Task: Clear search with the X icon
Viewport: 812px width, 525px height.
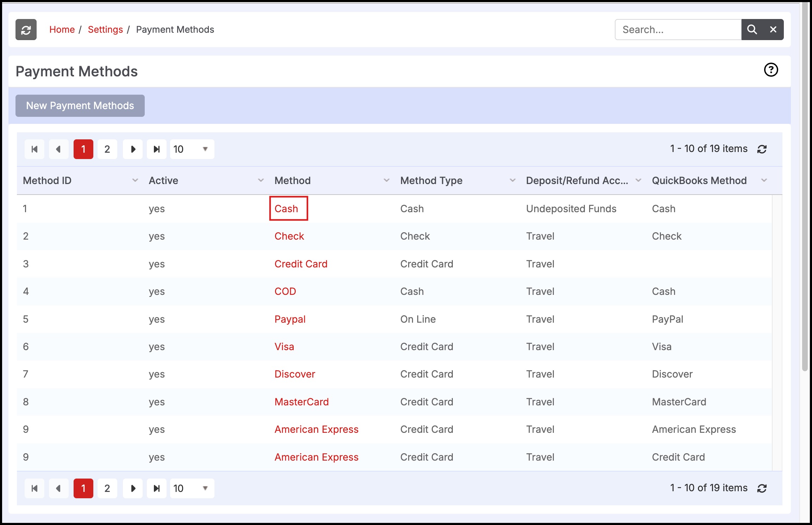Action: pos(773,30)
